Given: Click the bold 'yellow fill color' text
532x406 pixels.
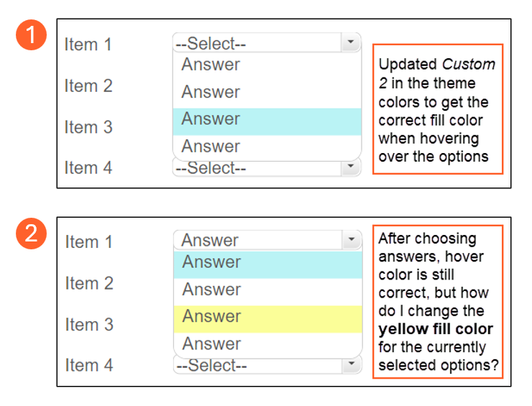Looking at the screenshot, I should pyautogui.click(x=436, y=329).
